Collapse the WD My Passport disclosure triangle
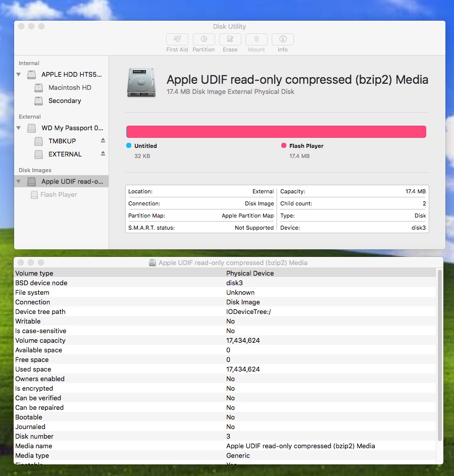454x476 pixels. [x=19, y=128]
